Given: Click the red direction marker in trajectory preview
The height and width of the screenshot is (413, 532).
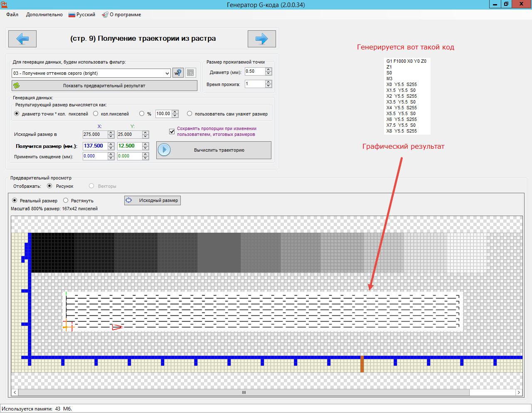Looking at the screenshot, I should (x=117, y=327).
